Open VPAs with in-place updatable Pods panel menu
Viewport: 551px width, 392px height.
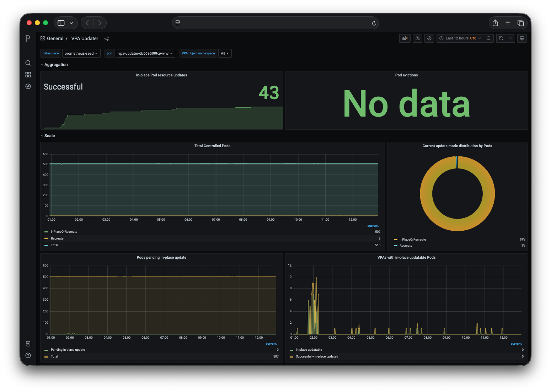pos(407,258)
